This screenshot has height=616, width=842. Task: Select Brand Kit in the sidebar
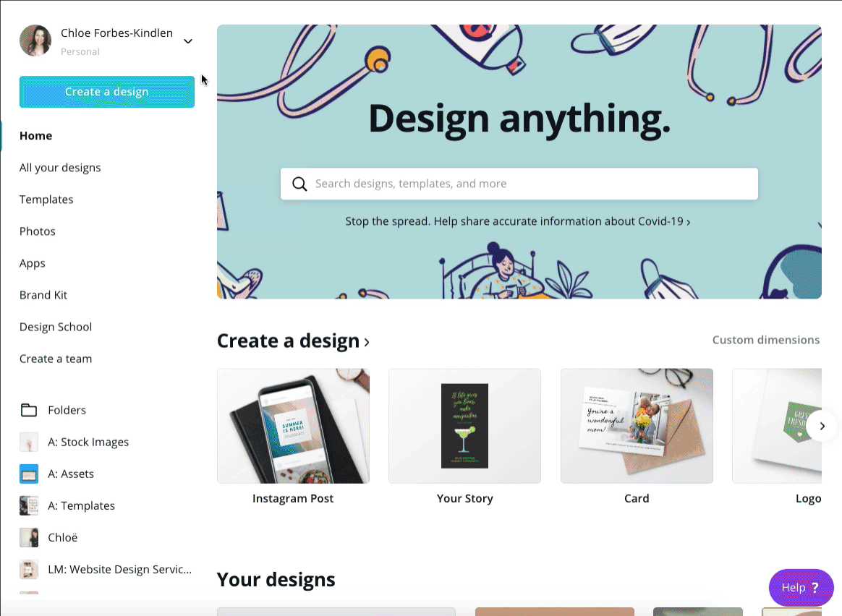point(43,295)
